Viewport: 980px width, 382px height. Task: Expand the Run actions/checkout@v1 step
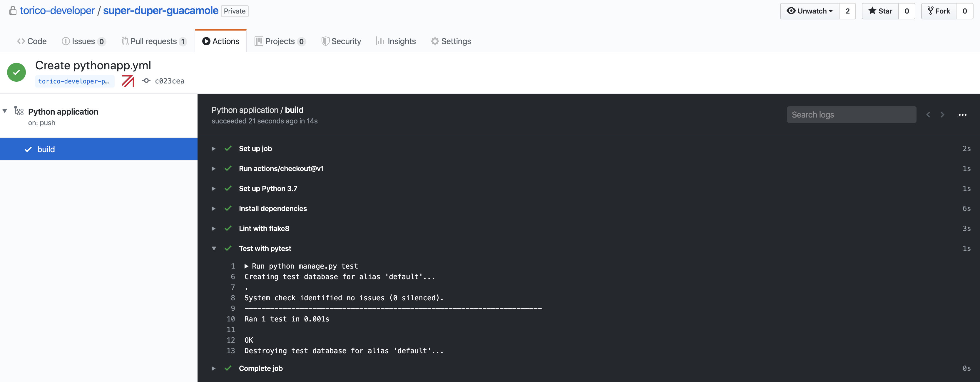point(213,169)
